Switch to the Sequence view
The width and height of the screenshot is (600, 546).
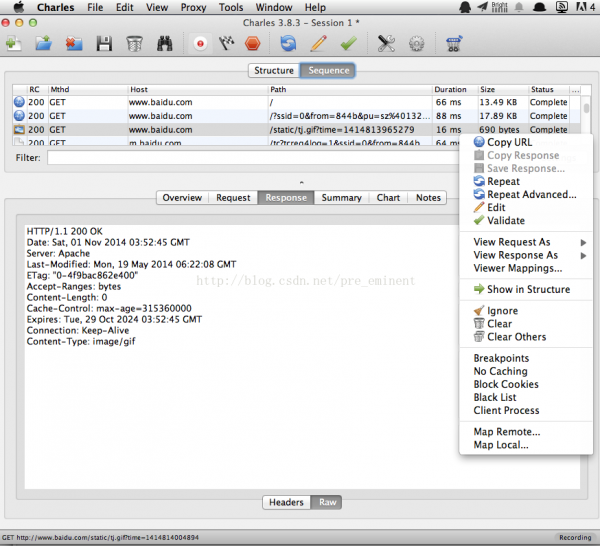tap(328, 70)
